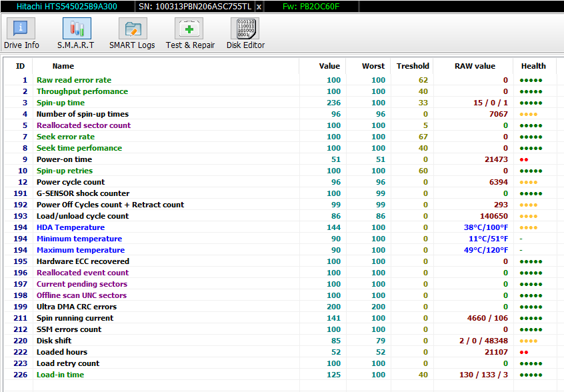Select the Hitachi HTS545025B9A300 drive tab
This screenshot has height=392, width=564.
pos(66,6)
